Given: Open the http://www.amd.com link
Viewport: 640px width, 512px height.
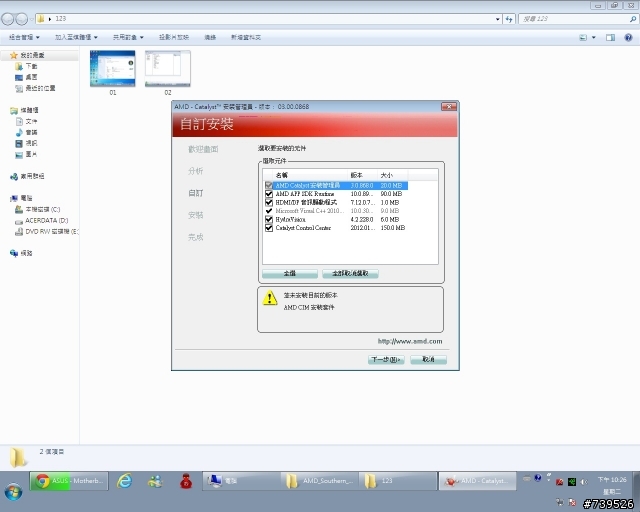Looking at the screenshot, I should (x=410, y=341).
